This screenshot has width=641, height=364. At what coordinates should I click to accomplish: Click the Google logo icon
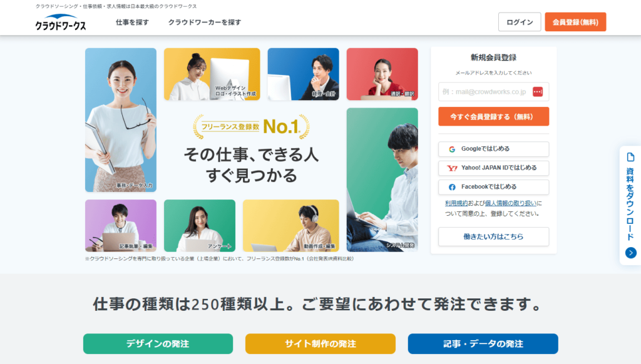(x=452, y=149)
